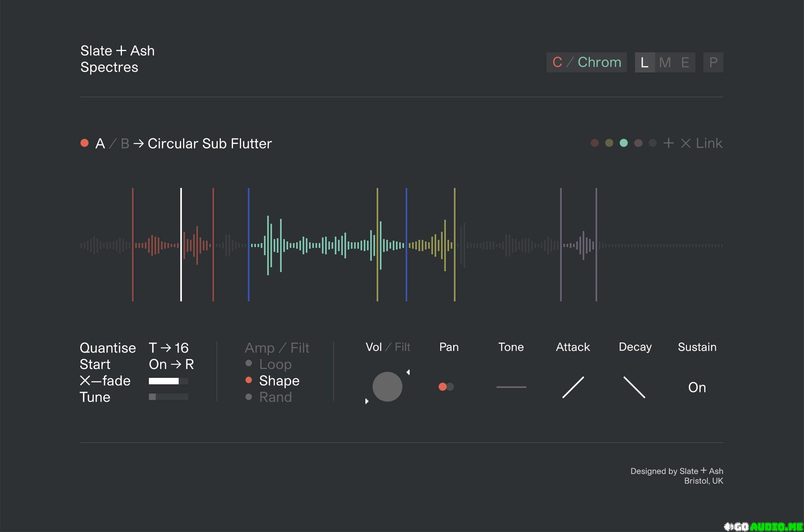The image size is (804, 532).
Task: Click the red dot beside layer A
Action: coord(85,143)
